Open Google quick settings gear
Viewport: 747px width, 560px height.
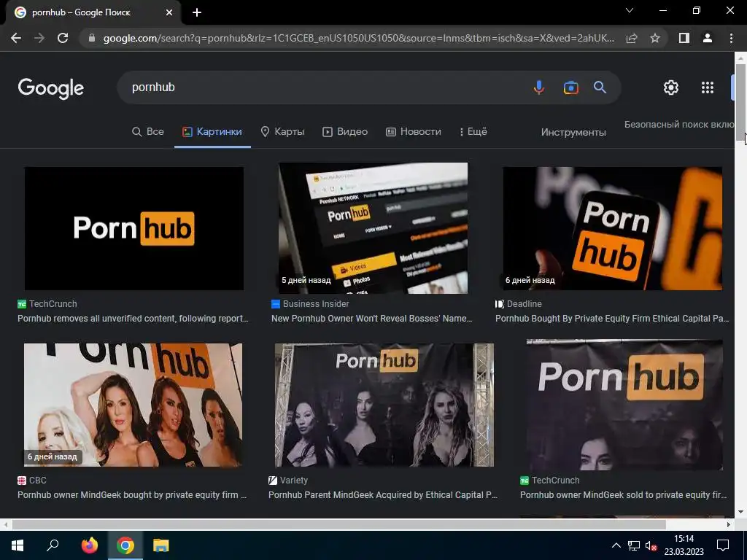pos(671,87)
